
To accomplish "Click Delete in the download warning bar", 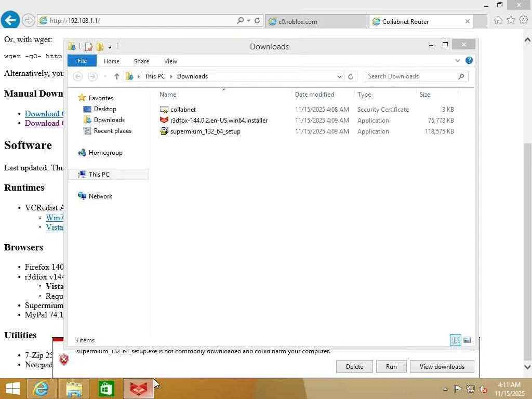I will coord(354,367).
